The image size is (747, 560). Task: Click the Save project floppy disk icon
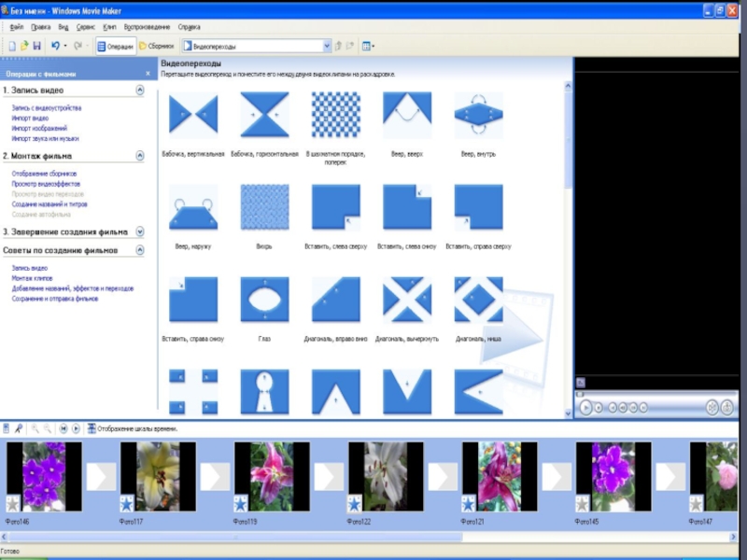(36, 46)
